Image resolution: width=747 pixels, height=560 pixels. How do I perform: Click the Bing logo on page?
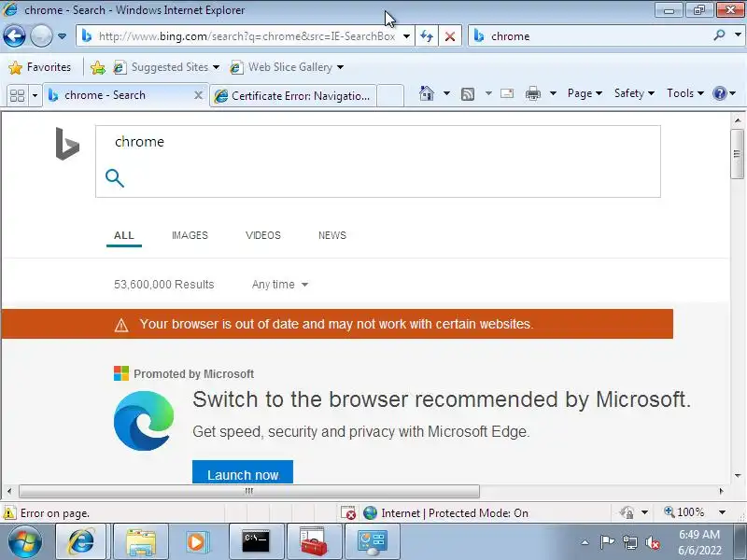point(67,144)
